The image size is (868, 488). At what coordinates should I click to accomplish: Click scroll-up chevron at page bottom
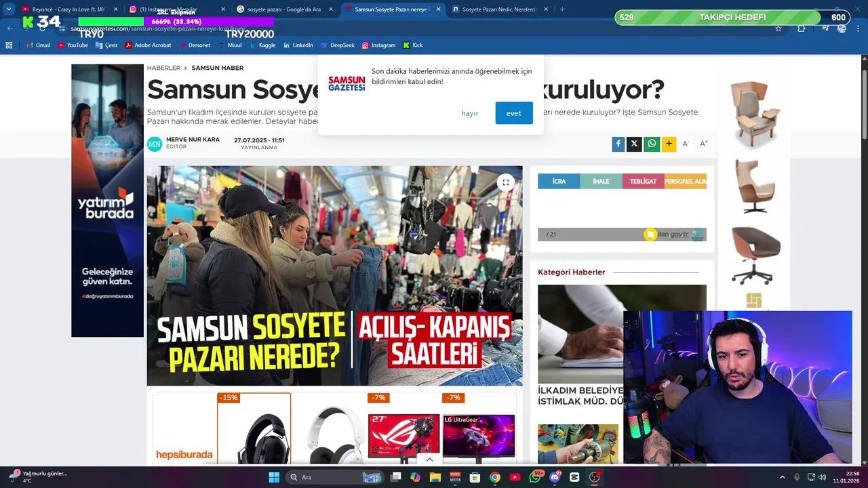429,460
